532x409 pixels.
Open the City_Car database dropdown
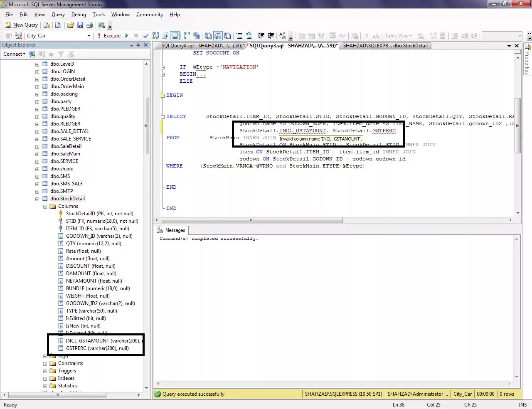(x=89, y=36)
